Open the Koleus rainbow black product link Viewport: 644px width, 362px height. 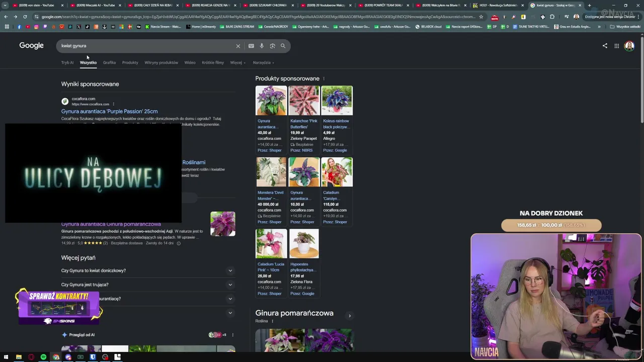[336, 124]
